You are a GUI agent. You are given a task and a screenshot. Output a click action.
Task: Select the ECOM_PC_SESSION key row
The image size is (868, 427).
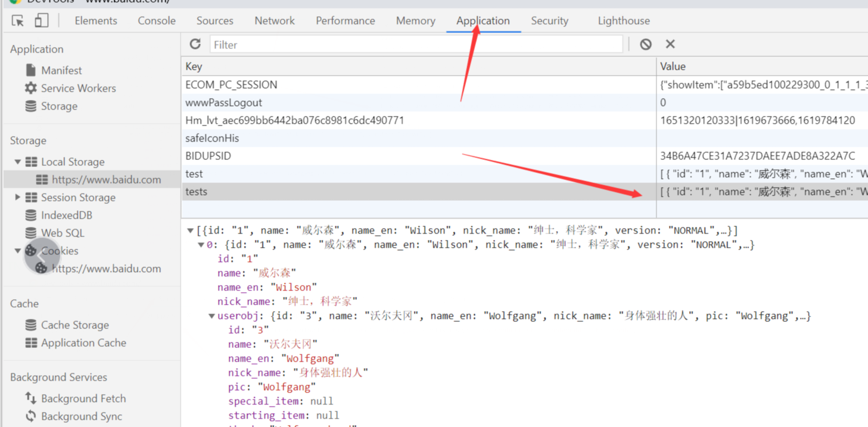(x=418, y=85)
